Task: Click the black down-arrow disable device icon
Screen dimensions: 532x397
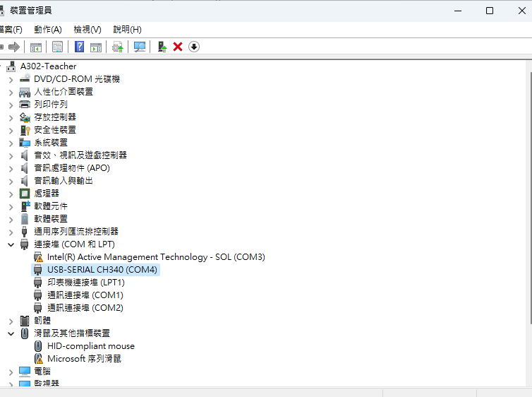Action: [194, 47]
